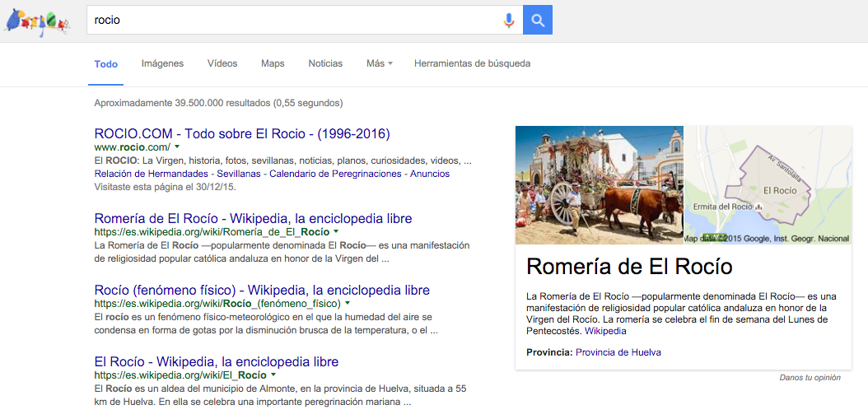Click the Google doodle logo
This screenshot has width=868, height=419.
pos(37,21)
